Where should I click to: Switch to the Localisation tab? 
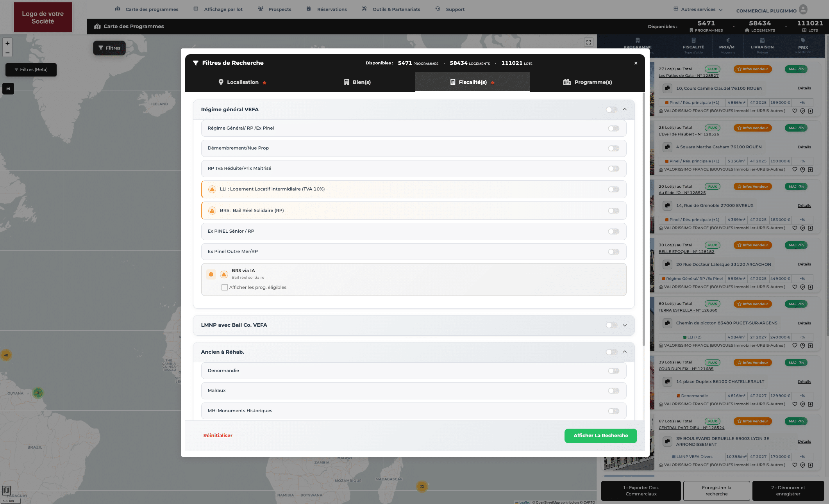click(242, 82)
